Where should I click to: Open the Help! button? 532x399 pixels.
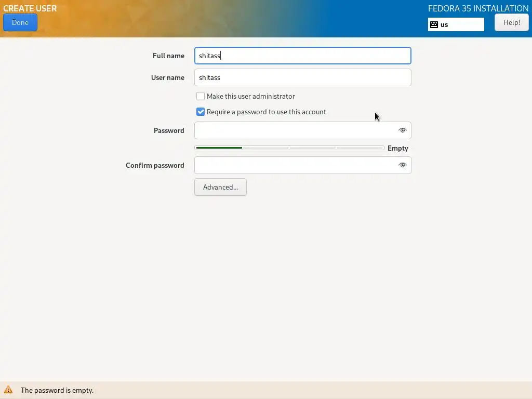click(x=511, y=22)
